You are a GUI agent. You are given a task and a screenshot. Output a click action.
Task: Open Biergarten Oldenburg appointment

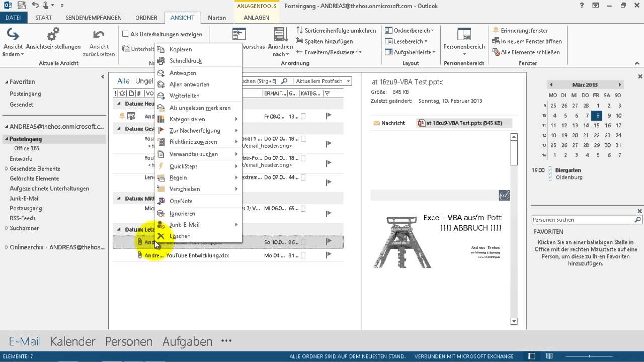568,174
